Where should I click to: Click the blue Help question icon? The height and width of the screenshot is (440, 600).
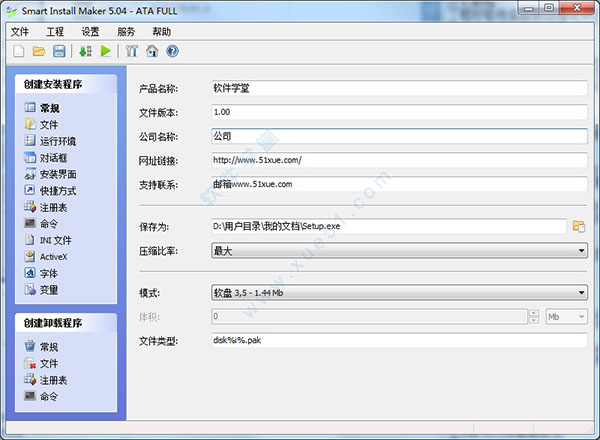(172, 51)
